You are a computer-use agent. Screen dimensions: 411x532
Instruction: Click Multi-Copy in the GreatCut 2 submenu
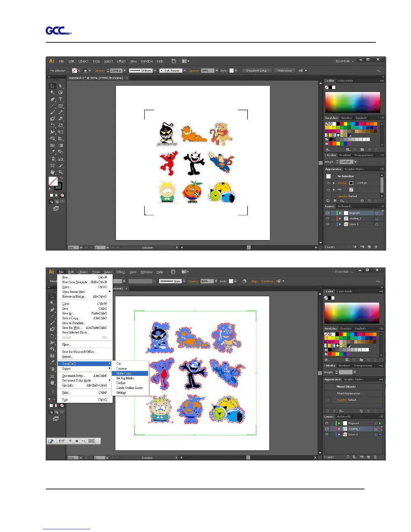click(x=130, y=373)
